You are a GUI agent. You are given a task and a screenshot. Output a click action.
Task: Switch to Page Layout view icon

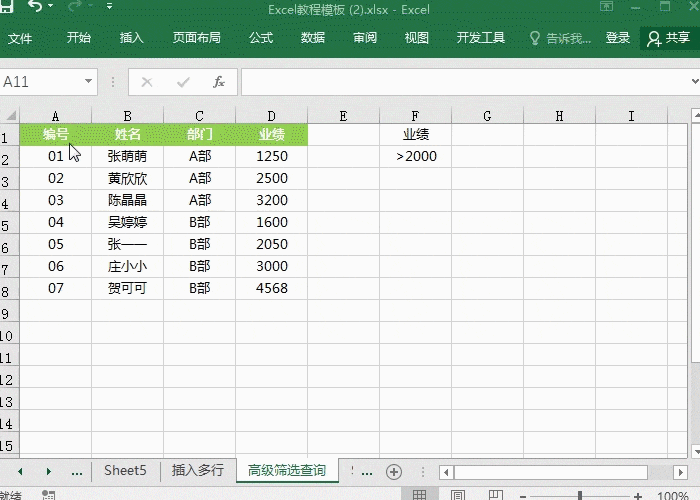click(458, 495)
